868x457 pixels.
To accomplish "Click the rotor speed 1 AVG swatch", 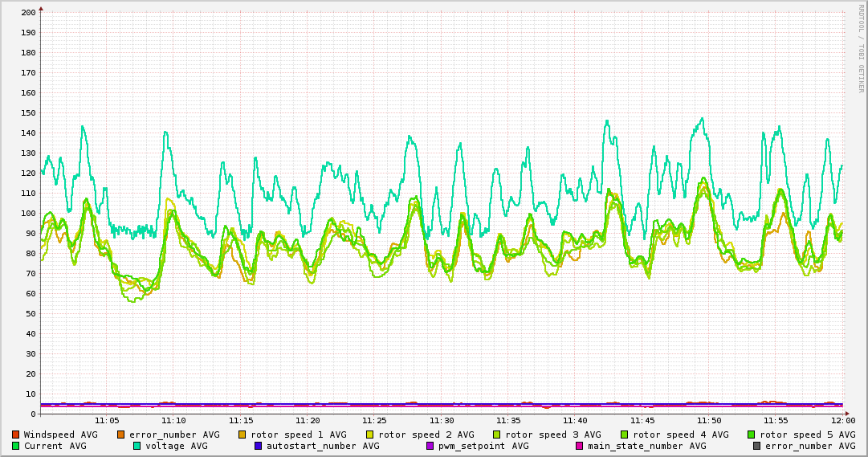I will (242, 435).
